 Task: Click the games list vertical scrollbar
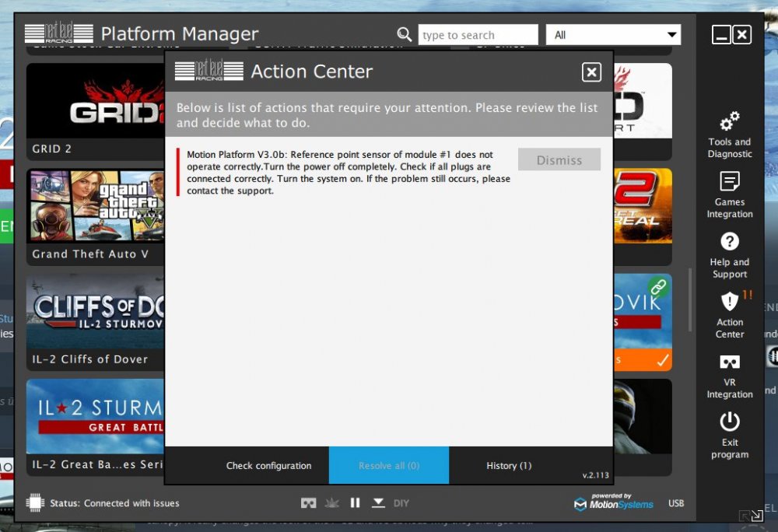[689, 300]
